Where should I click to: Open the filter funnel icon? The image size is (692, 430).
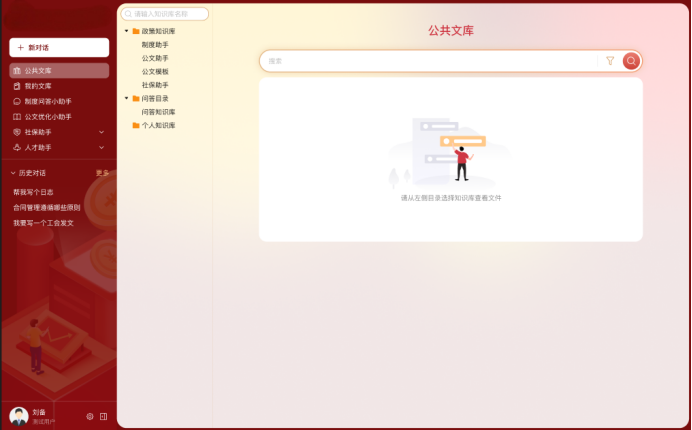click(x=610, y=61)
